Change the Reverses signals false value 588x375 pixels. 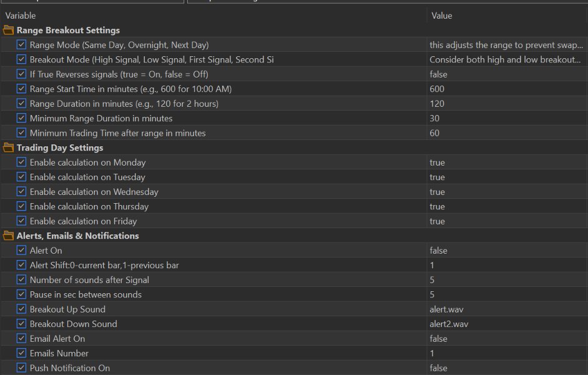pos(439,74)
